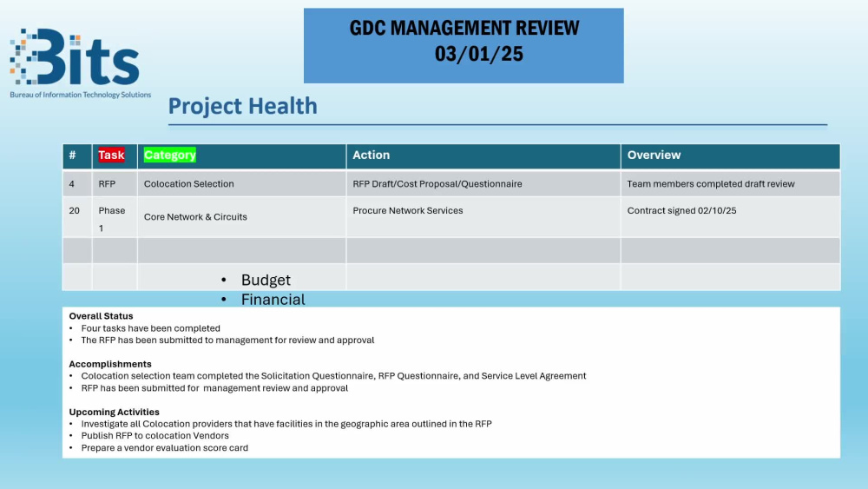Click the Financial bullet text
The image size is (868, 489).
(x=273, y=300)
